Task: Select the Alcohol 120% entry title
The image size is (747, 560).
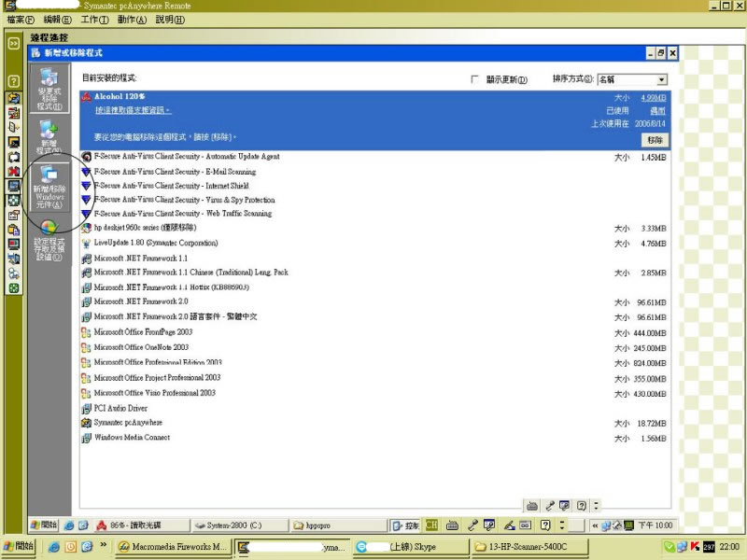Action: (120, 96)
